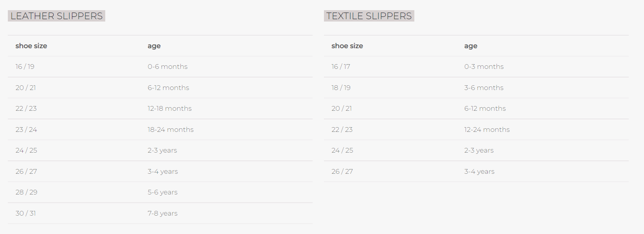Select textile shoe size 18 / 19
The image size is (644, 234).
[x=341, y=88]
